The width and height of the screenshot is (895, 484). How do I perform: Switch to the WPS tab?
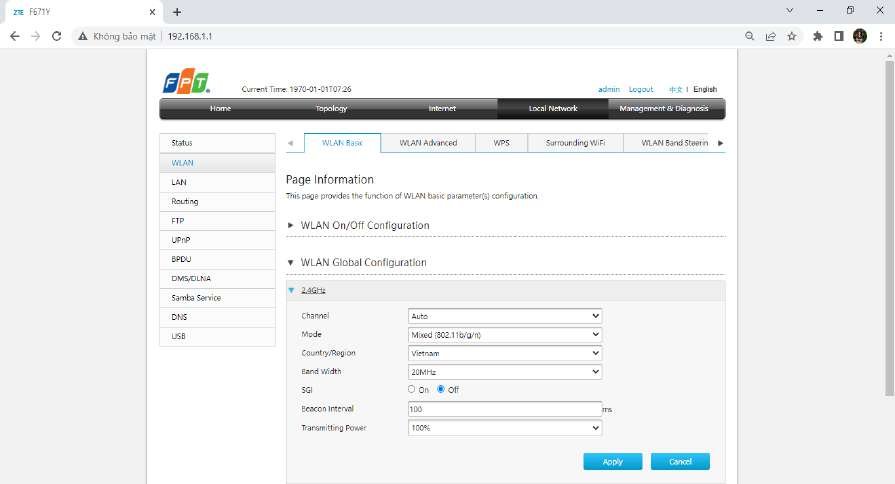pos(501,143)
